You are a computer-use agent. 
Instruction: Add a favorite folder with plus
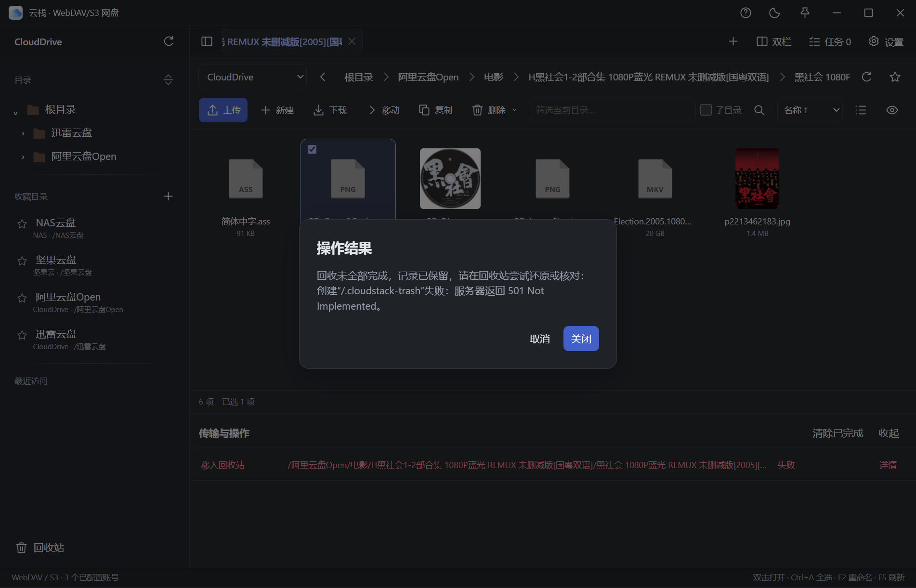[x=168, y=196]
